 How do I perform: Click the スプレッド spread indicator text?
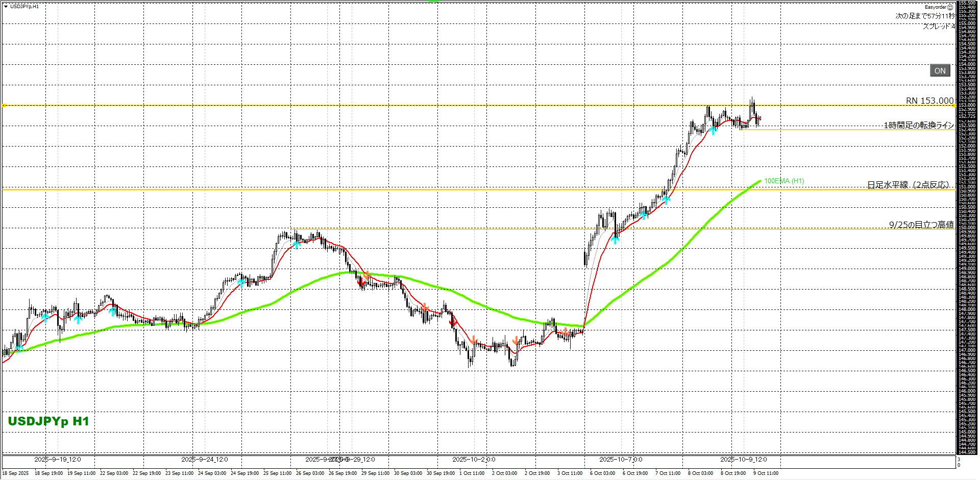point(938,26)
